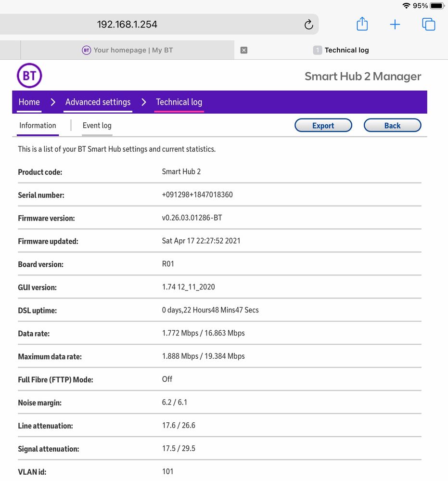Open a new tab with plus icon
Viewport: 448px width, 481px height.
pyautogui.click(x=395, y=25)
